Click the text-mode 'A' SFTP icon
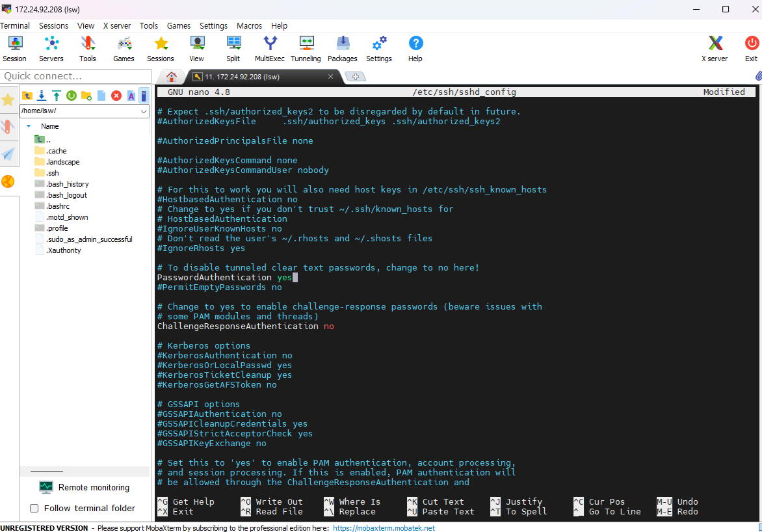 [x=131, y=96]
